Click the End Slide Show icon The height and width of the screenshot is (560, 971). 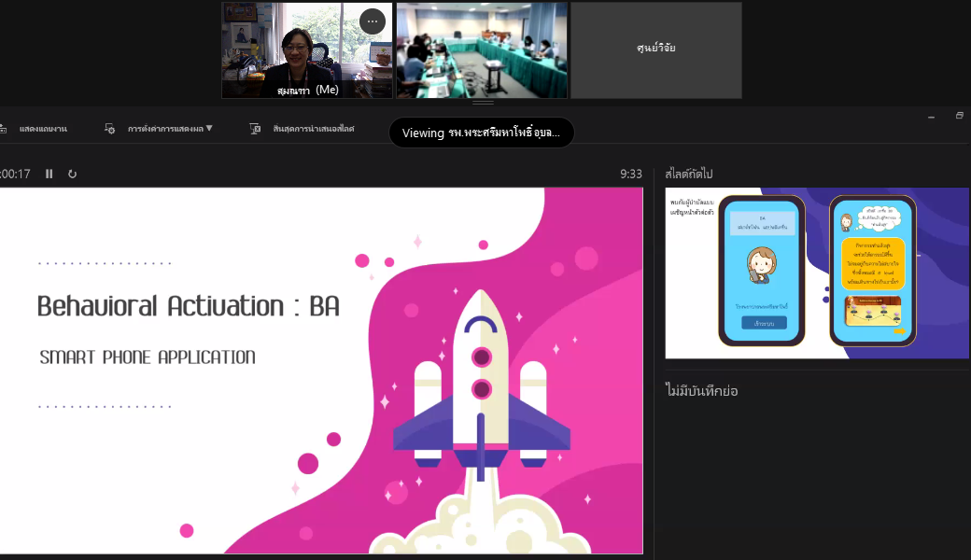tap(255, 129)
